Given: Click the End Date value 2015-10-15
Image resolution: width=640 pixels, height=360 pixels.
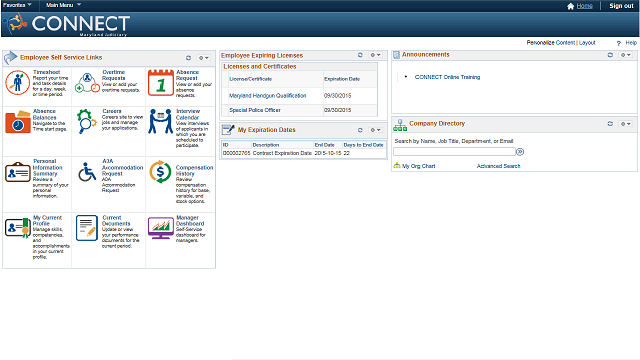Looking at the screenshot, I should tap(328, 153).
